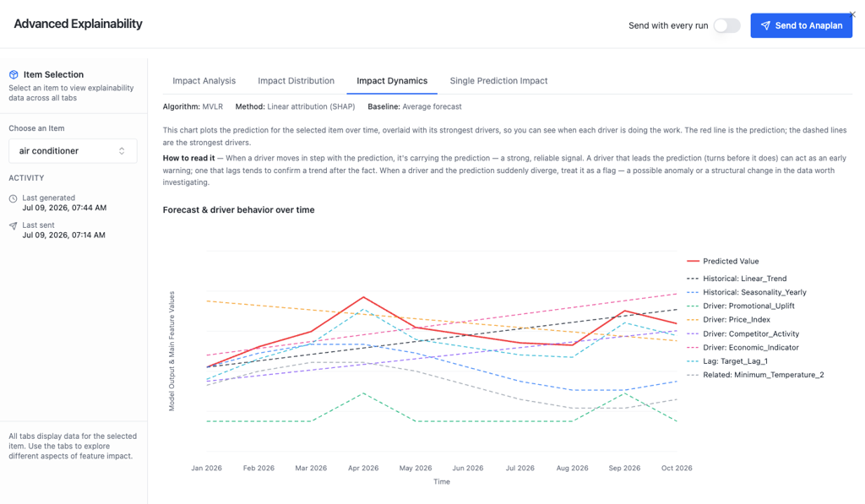The width and height of the screenshot is (865, 504).
Task: Click the Last generated timestamp Jul 09, 2026, 07:44 AM
Action: pyautogui.click(x=64, y=208)
